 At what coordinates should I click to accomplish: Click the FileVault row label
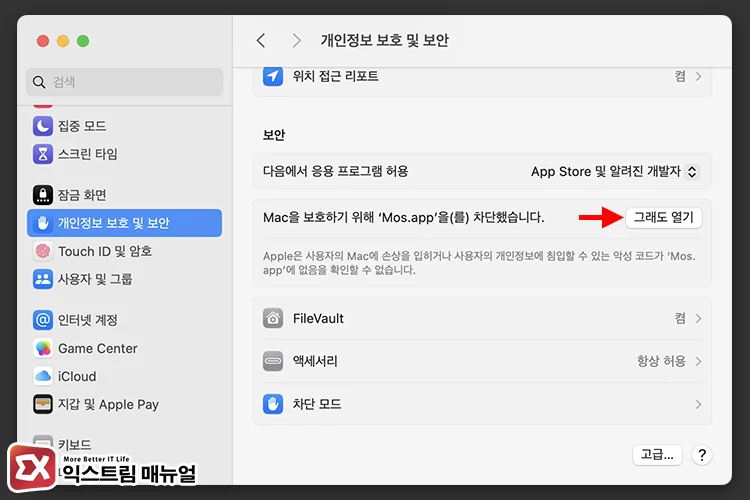coord(318,319)
